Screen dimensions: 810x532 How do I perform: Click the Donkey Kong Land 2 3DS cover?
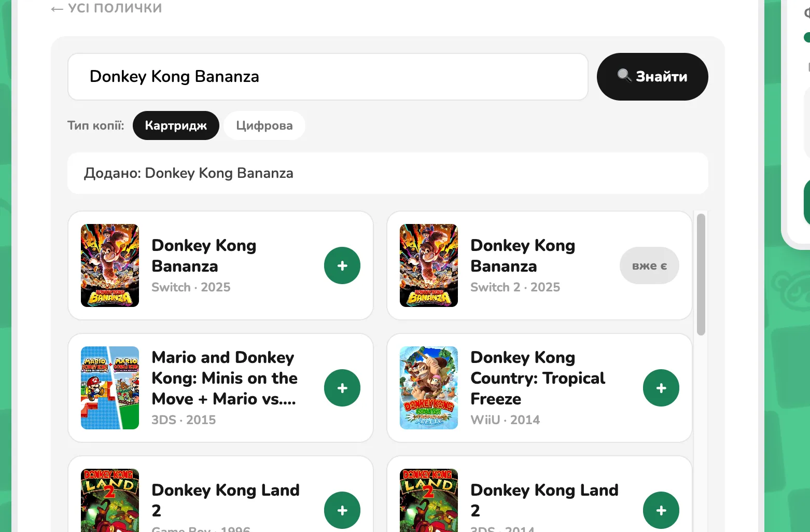tap(429, 500)
